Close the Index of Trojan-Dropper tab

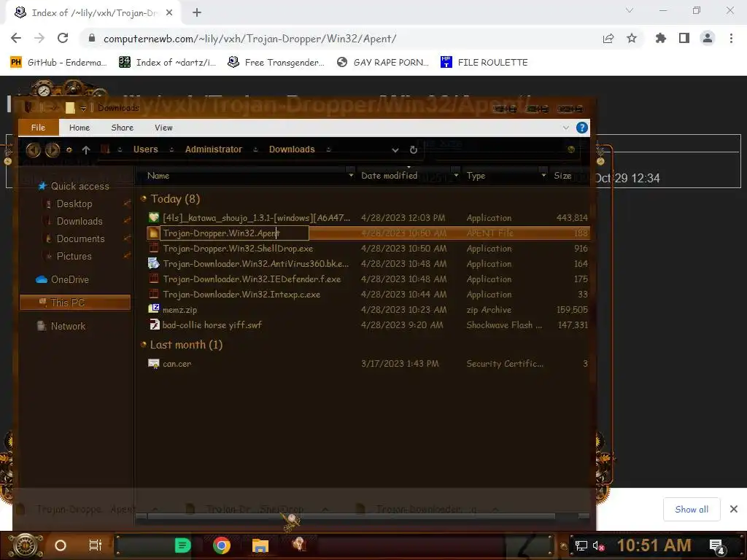[169, 13]
